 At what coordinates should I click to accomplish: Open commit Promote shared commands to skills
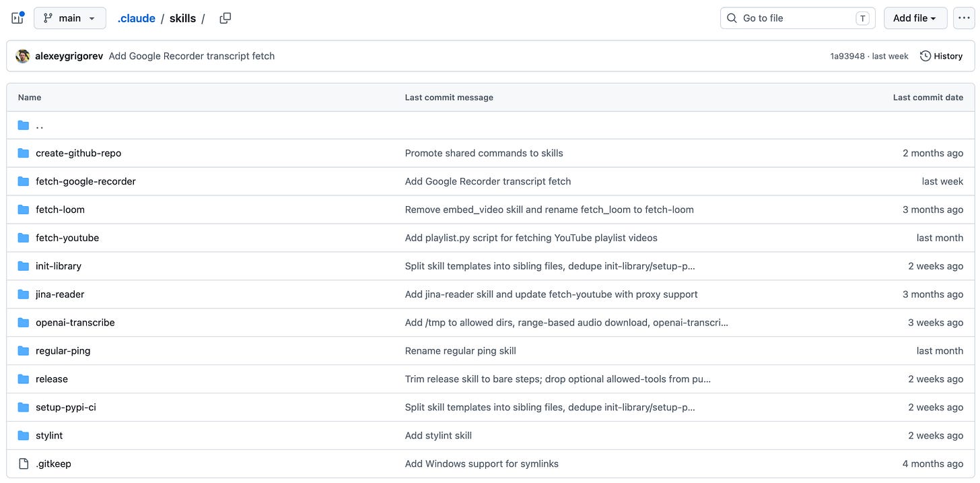click(x=484, y=153)
